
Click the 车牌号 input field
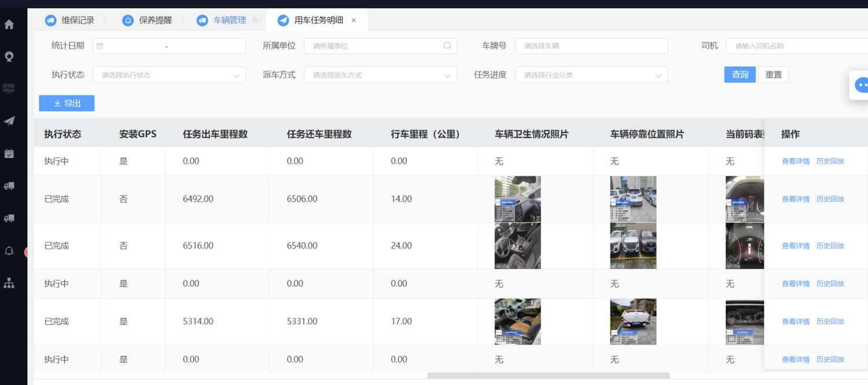591,46
